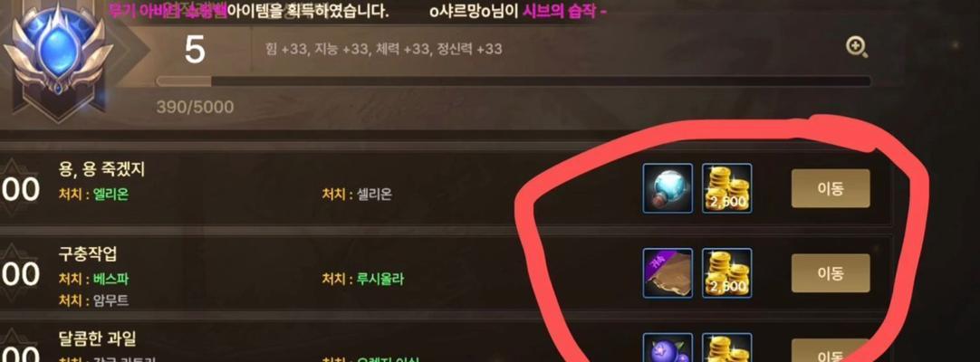Select the 구충작업 quest title

point(88,254)
